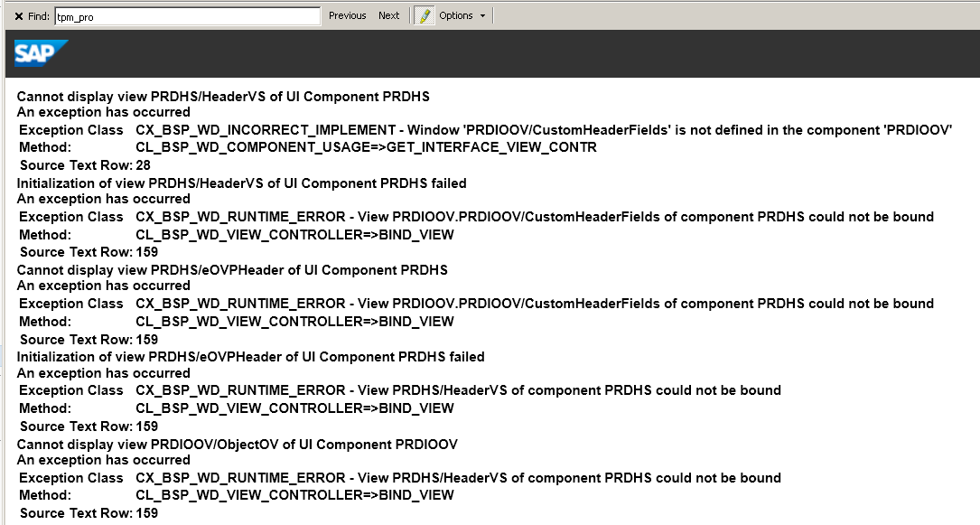Select exception 'CX_BSP_WD_INCORRECT_IMPLEMENT' line

coord(544,130)
